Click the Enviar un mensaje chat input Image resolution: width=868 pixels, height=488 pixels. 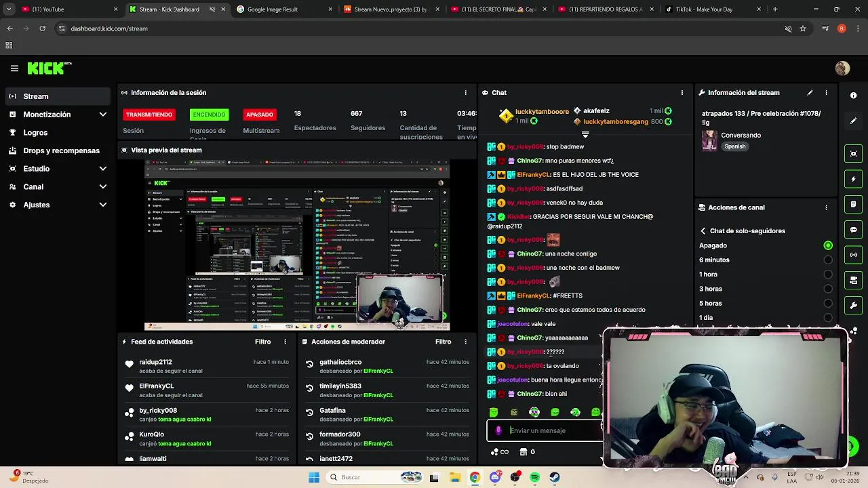[545, 430]
